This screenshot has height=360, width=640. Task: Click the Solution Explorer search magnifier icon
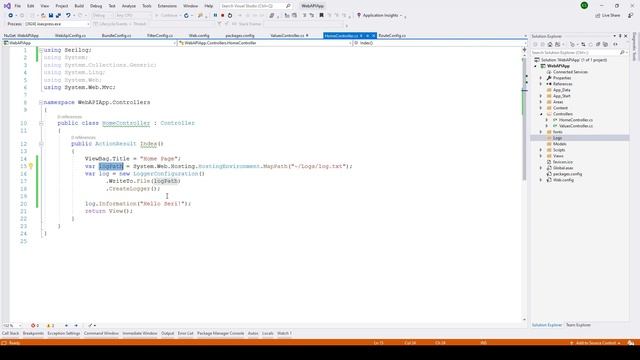[x=622, y=53]
